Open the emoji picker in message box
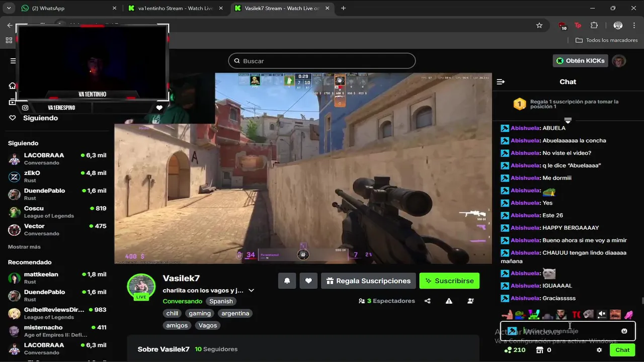Screen dimensions: 644x362 pos(624,331)
